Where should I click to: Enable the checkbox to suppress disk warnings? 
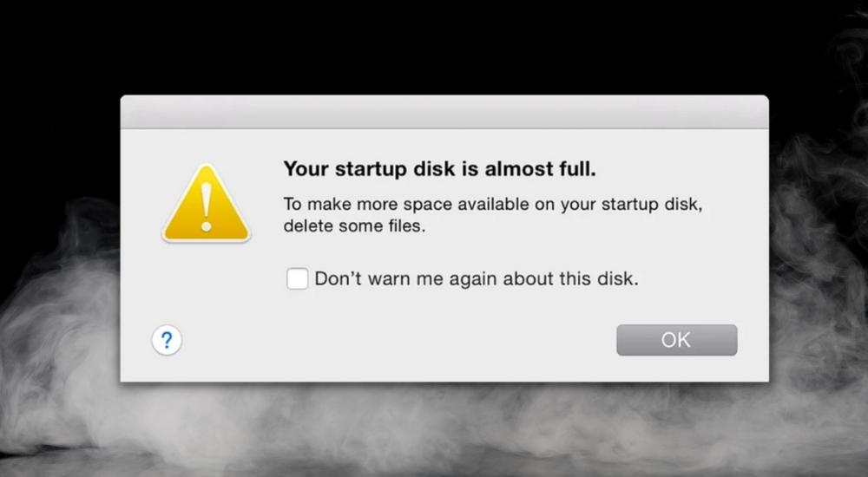tap(297, 278)
